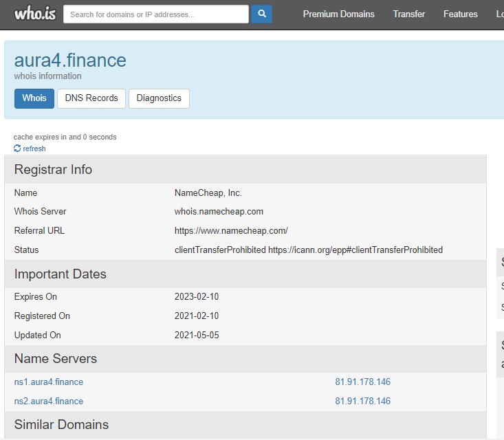Click the cache expires notice text
504x440 pixels.
point(65,137)
